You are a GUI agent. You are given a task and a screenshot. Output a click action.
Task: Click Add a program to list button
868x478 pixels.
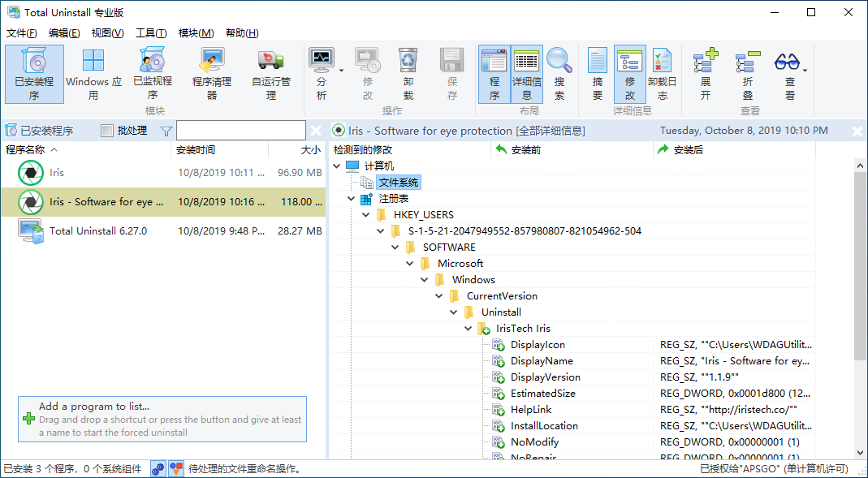tap(162, 419)
